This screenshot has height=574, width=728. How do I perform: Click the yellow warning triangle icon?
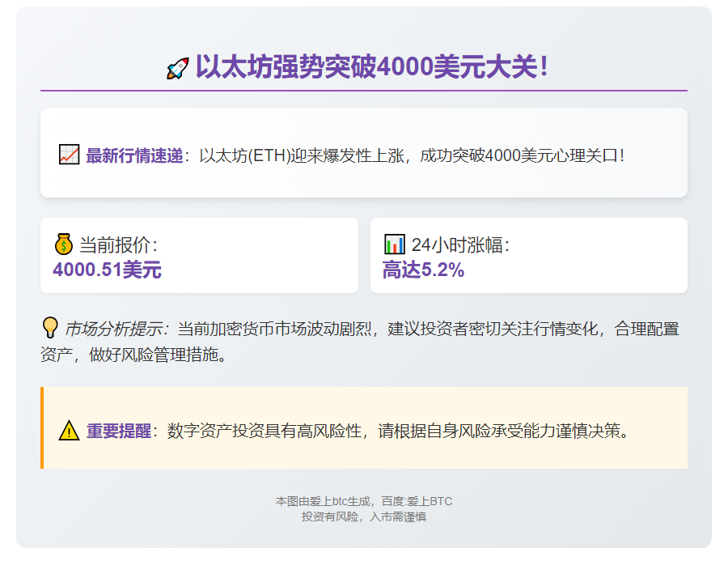coord(69,431)
